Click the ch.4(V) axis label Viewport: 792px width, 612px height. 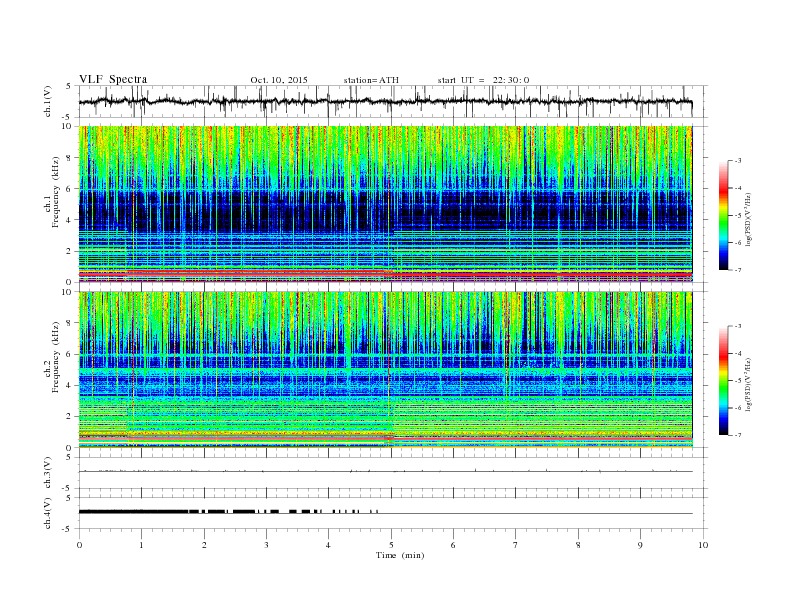point(48,513)
